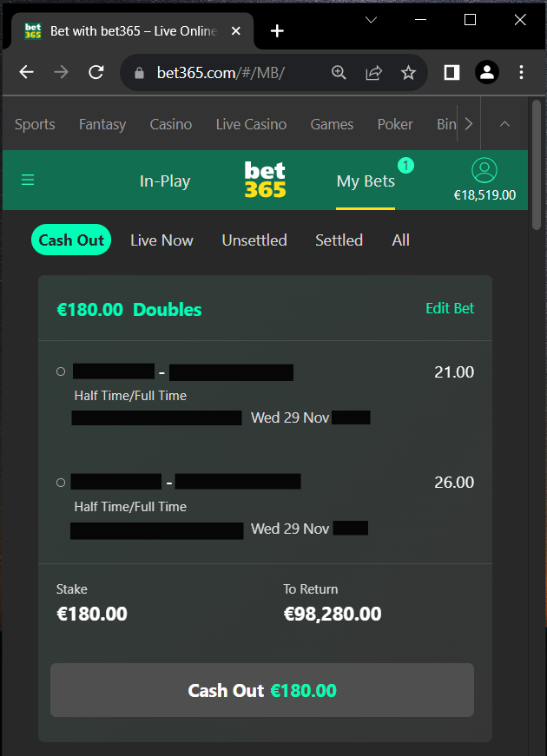Viewport: 547px width, 756px height.
Task: Switch to the Settled tab
Action: point(339,240)
